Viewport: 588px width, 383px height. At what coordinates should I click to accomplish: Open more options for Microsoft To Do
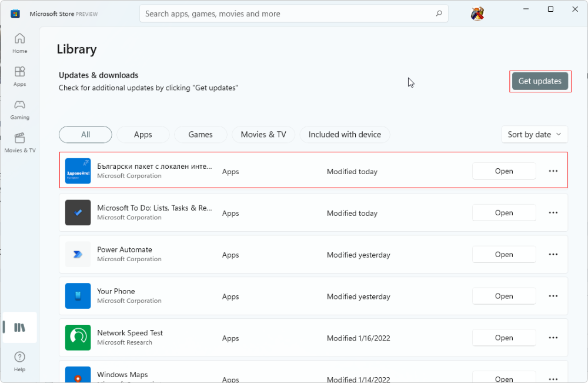click(x=553, y=212)
